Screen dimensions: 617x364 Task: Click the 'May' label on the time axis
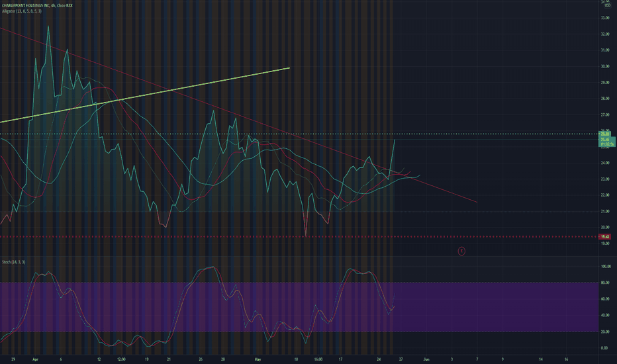tap(258, 359)
